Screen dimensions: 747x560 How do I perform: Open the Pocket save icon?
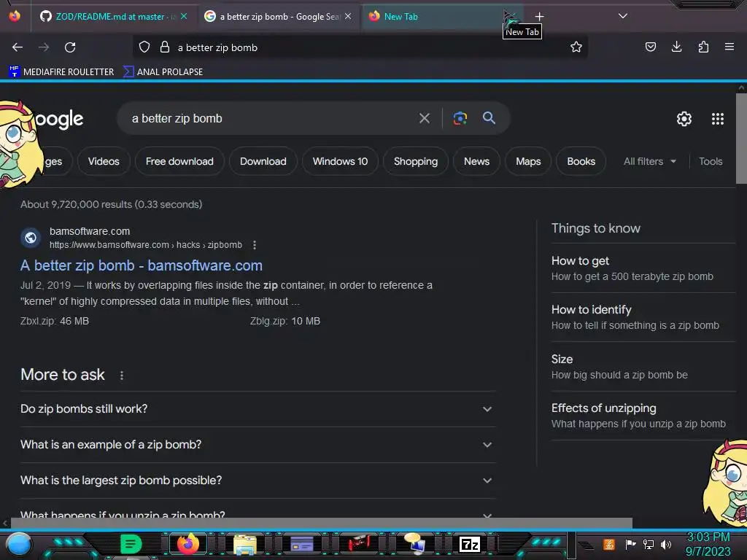click(x=650, y=47)
